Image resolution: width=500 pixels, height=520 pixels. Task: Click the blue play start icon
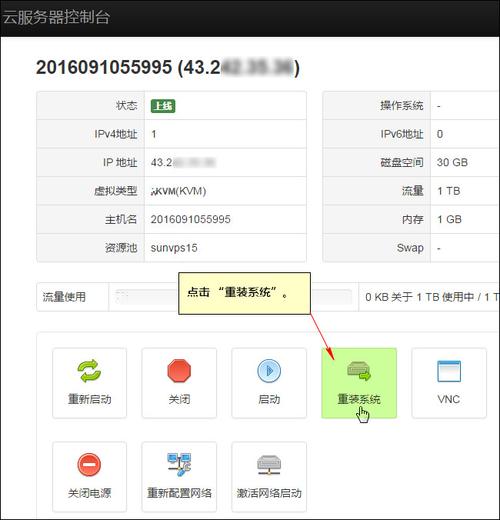point(269,371)
